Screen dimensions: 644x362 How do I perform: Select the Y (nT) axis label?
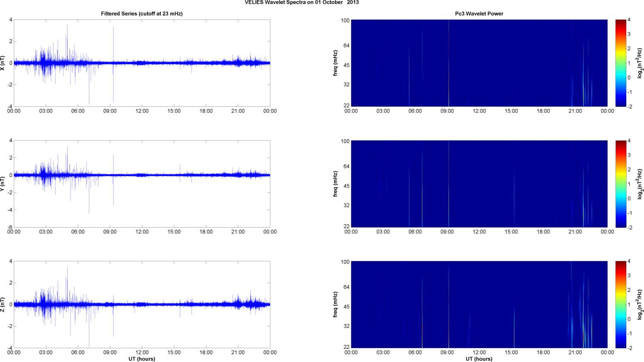pos(3,184)
